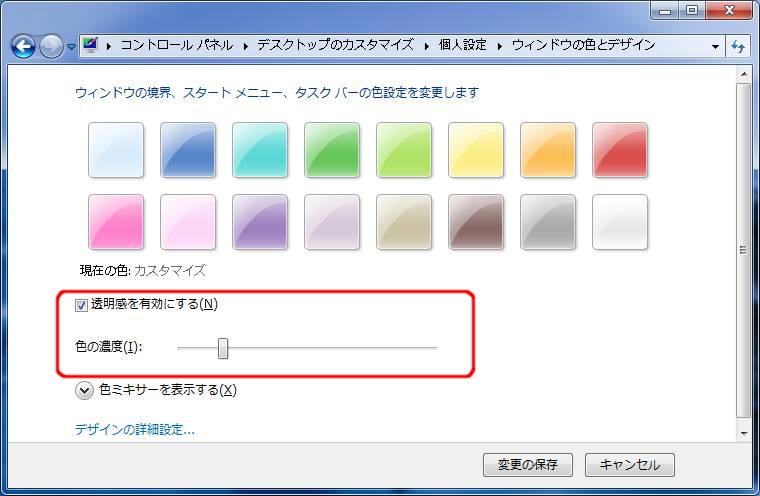Click the vertical scrollbar thumb
The height and width of the screenshot is (496, 760).
[x=744, y=250]
